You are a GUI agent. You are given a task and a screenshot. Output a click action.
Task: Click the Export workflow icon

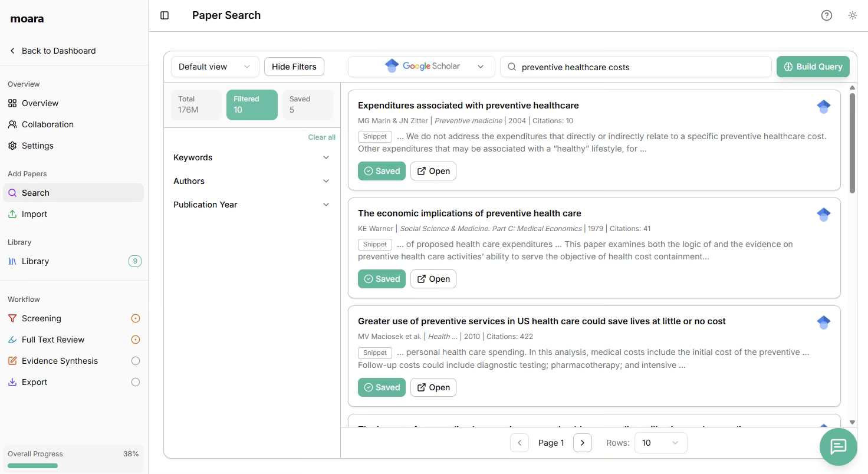[13, 382]
